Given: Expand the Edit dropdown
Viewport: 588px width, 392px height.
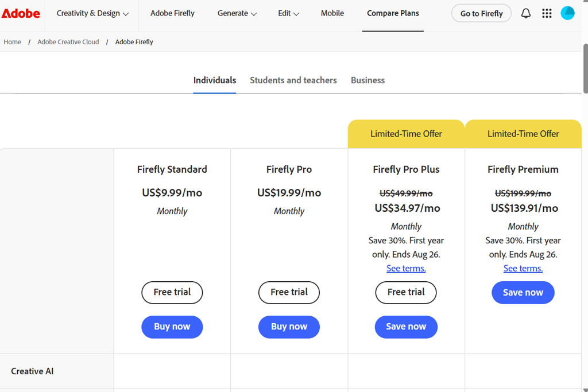Looking at the screenshot, I should point(288,14).
